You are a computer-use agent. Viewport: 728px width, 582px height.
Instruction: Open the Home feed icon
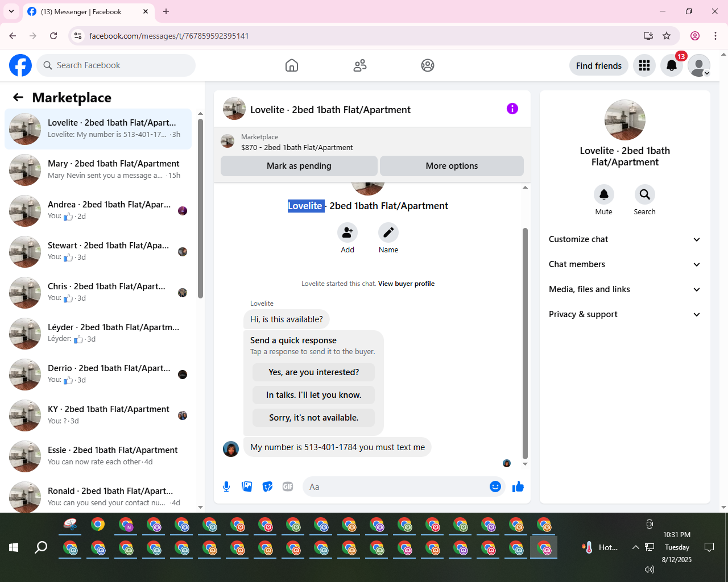tap(292, 65)
